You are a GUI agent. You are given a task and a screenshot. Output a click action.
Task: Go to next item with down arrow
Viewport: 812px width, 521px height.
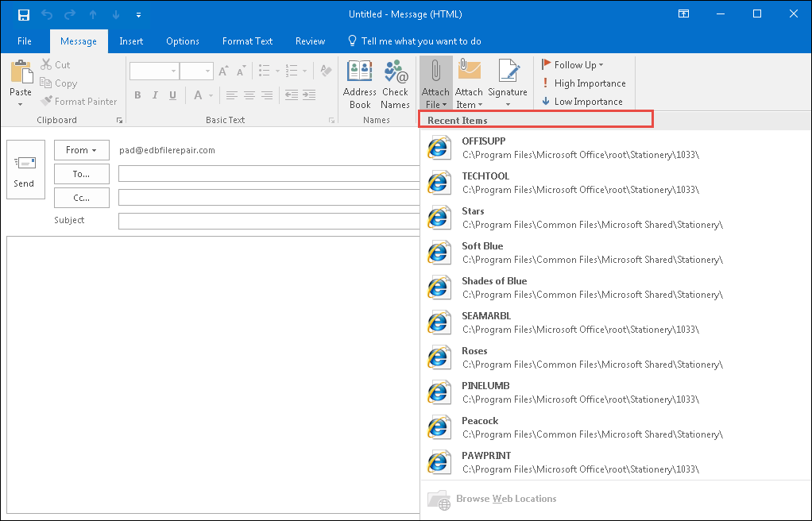(116, 14)
